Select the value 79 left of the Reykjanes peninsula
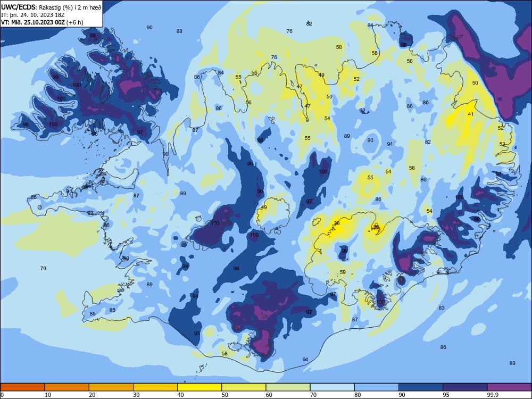532x399 pixels. (43, 268)
